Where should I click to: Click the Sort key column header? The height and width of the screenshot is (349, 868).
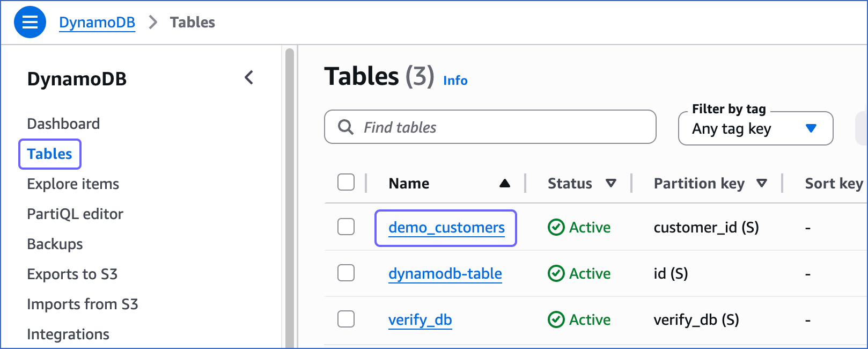834,184
